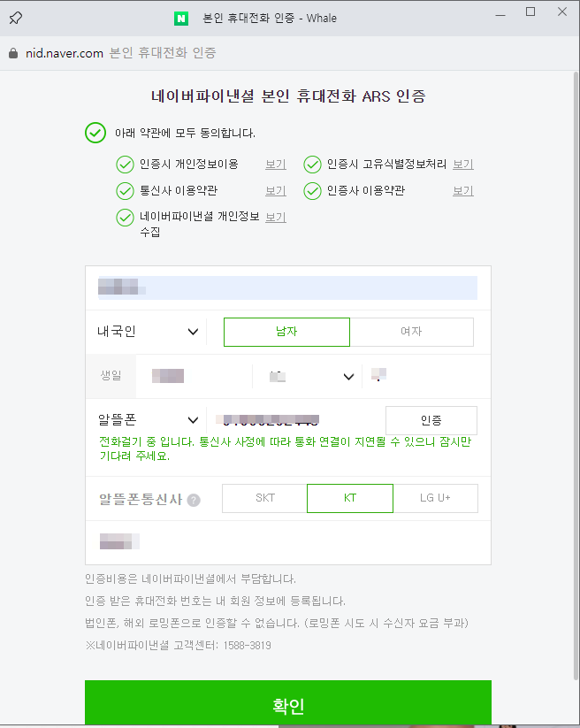Viewport: 580px width, 728px height.
Task: Click the 생일 label
Action: click(x=111, y=376)
